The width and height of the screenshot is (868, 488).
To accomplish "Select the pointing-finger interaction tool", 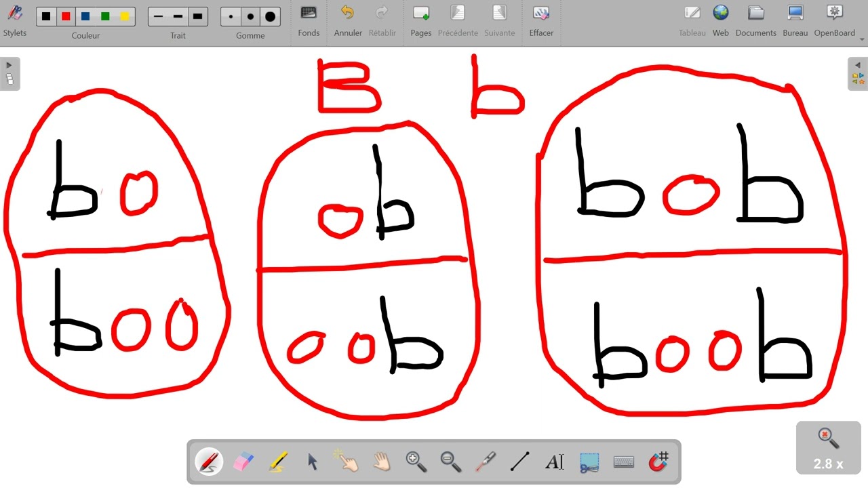I will coord(347,462).
